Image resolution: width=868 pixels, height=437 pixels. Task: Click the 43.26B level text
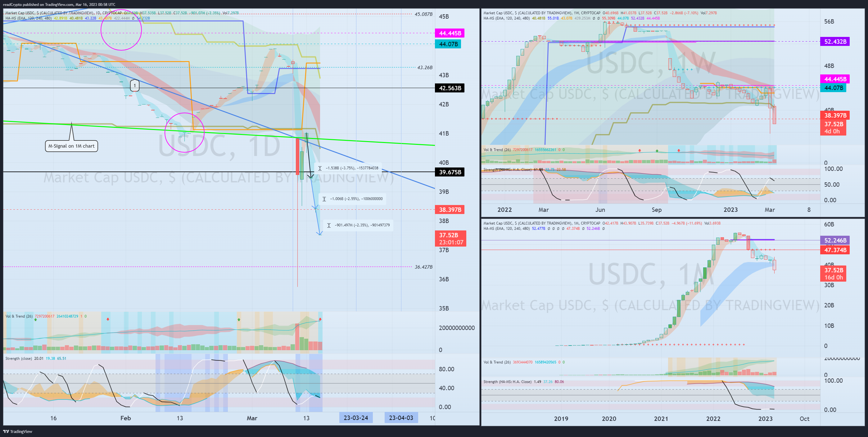pos(425,67)
